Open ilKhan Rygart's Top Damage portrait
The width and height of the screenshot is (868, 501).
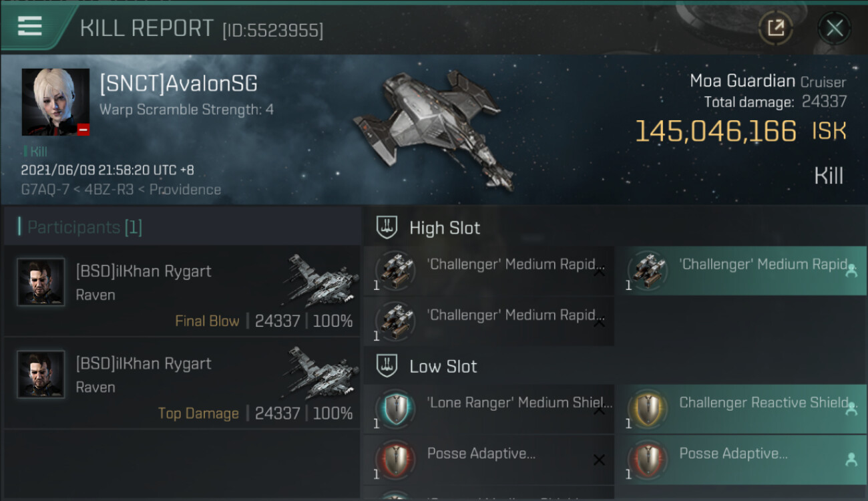(41, 374)
